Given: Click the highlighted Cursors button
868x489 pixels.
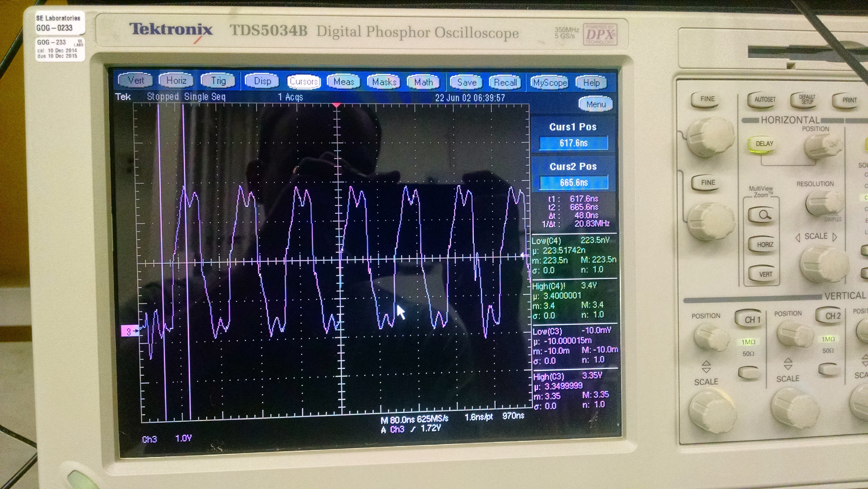Looking at the screenshot, I should point(304,82).
